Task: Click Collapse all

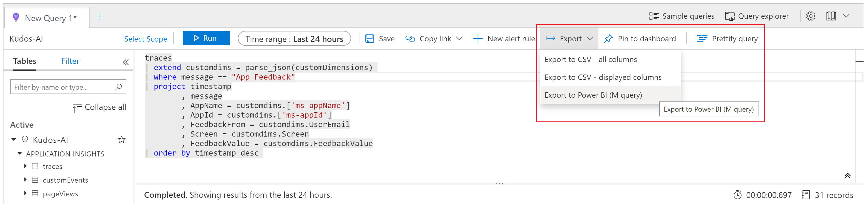Action: coord(99,107)
